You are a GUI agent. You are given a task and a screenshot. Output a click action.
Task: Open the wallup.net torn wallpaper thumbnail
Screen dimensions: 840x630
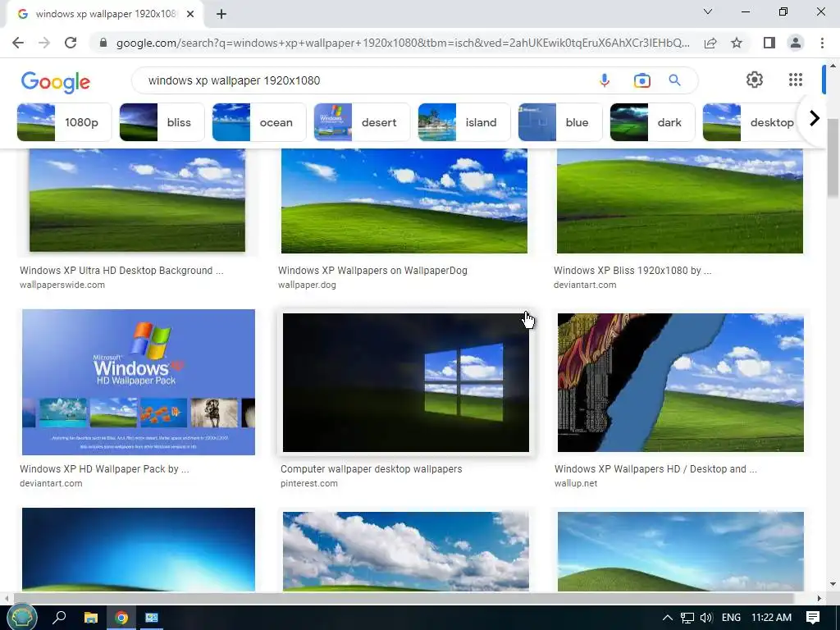pos(680,382)
